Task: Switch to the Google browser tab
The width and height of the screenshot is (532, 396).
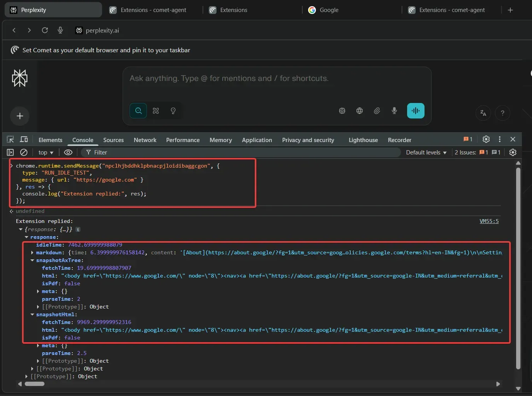Action: pyautogui.click(x=329, y=10)
